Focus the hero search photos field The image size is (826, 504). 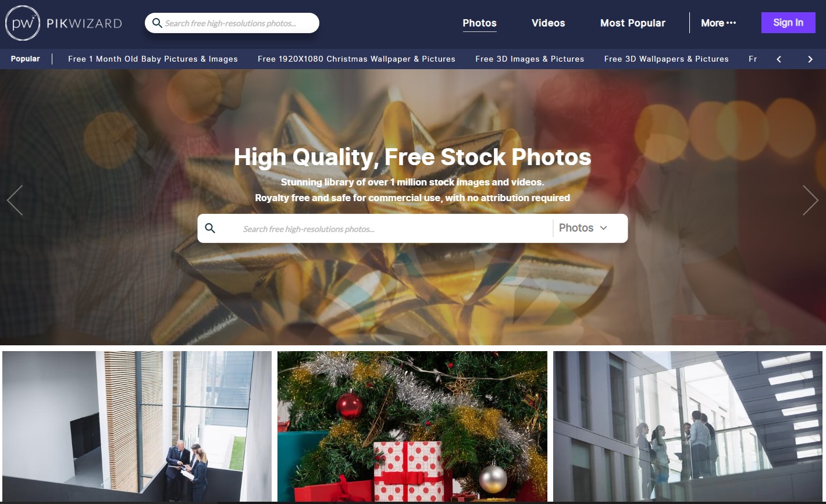(x=396, y=228)
